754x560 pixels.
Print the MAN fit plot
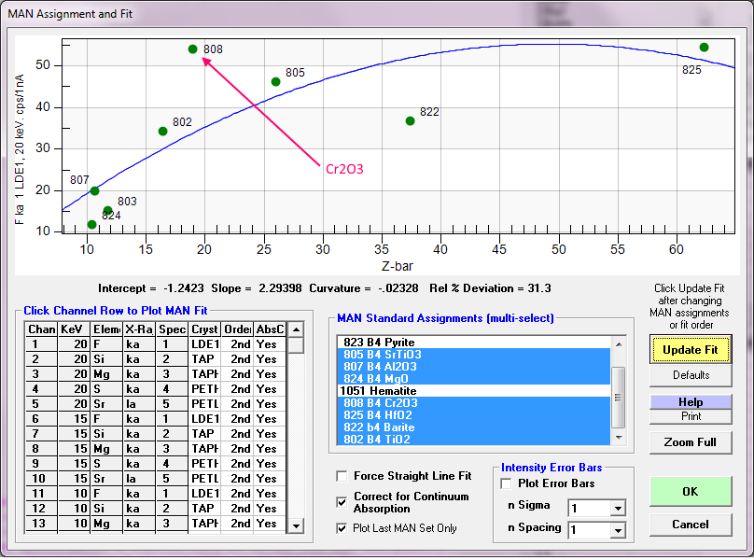tap(691, 415)
